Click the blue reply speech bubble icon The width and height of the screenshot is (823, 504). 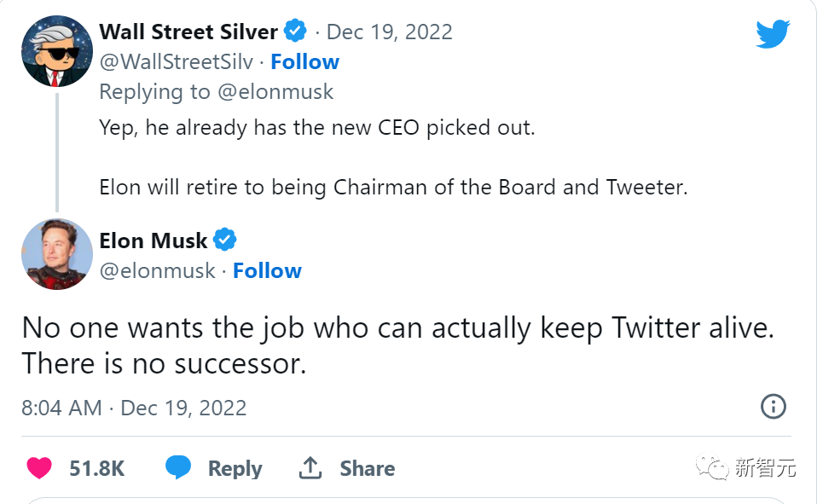tap(178, 467)
